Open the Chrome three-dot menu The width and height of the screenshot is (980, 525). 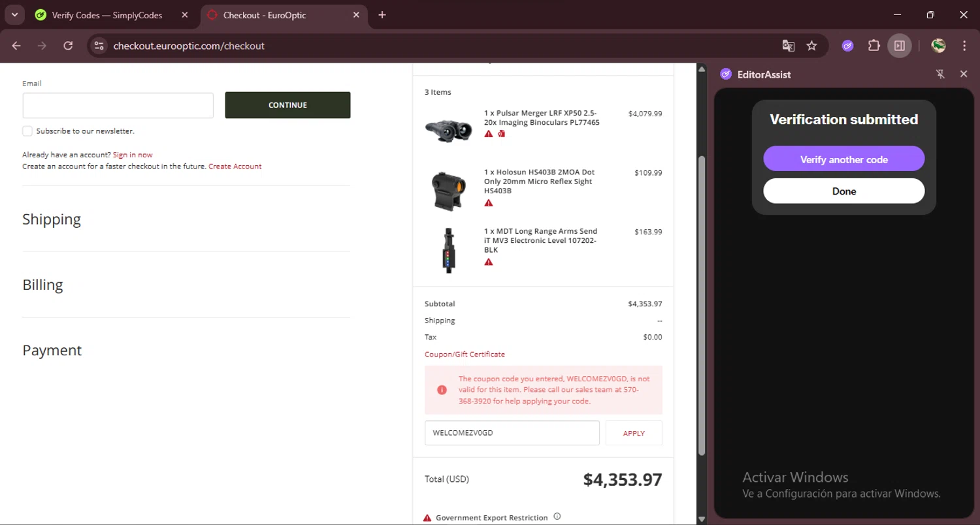pyautogui.click(x=964, y=46)
